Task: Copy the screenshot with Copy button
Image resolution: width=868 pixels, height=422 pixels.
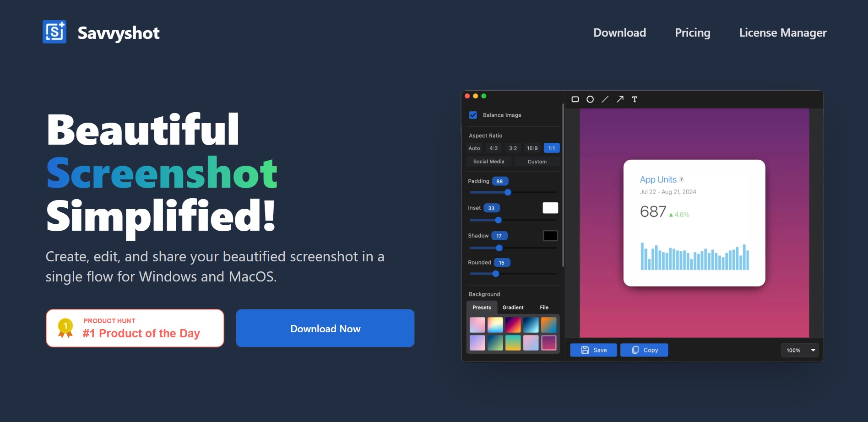Action: click(x=644, y=350)
